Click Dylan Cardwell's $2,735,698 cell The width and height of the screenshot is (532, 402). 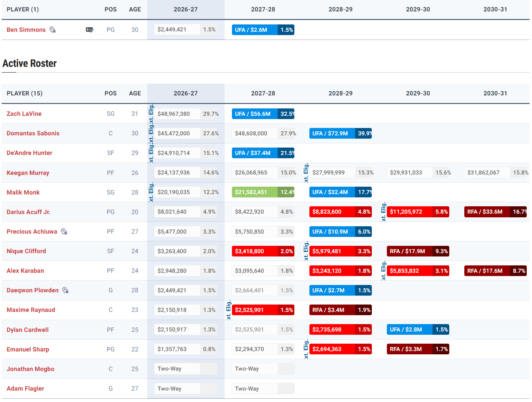(x=340, y=330)
